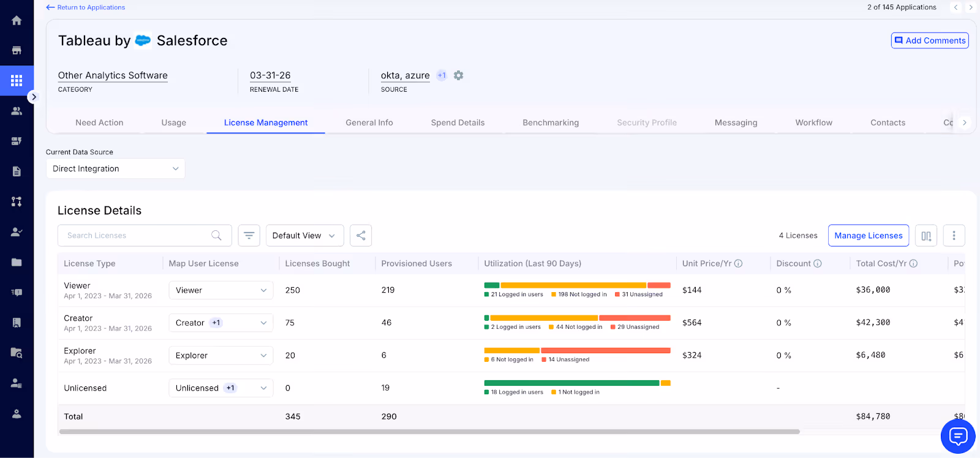Screen dimensions: 980x458
Task: Open the filter icon button
Action: pos(249,235)
